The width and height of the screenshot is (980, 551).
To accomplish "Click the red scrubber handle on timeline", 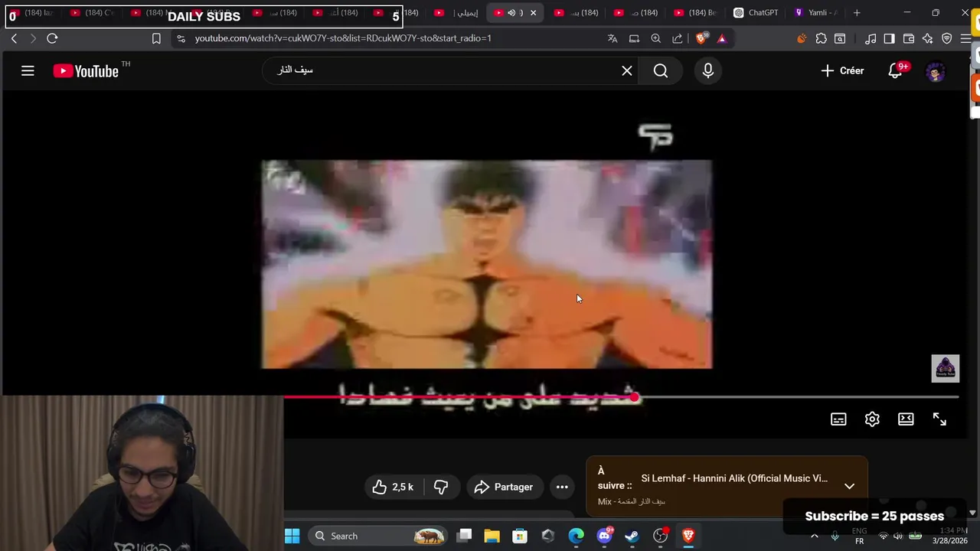I will [634, 397].
